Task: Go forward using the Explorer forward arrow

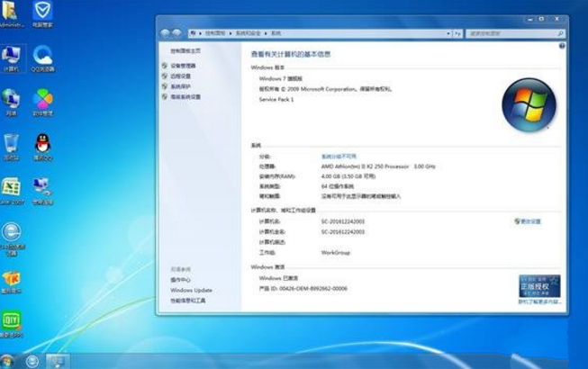Action: (176, 33)
